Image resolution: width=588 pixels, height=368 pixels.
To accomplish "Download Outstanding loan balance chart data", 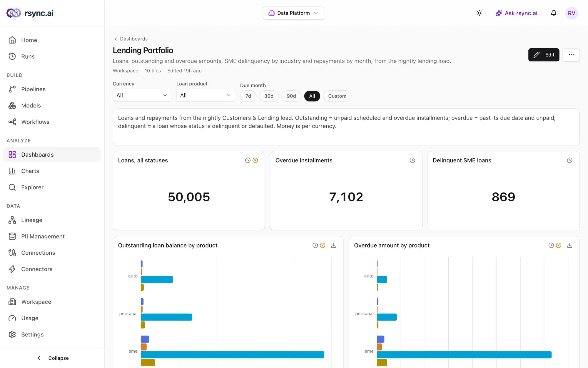I will tap(333, 245).
